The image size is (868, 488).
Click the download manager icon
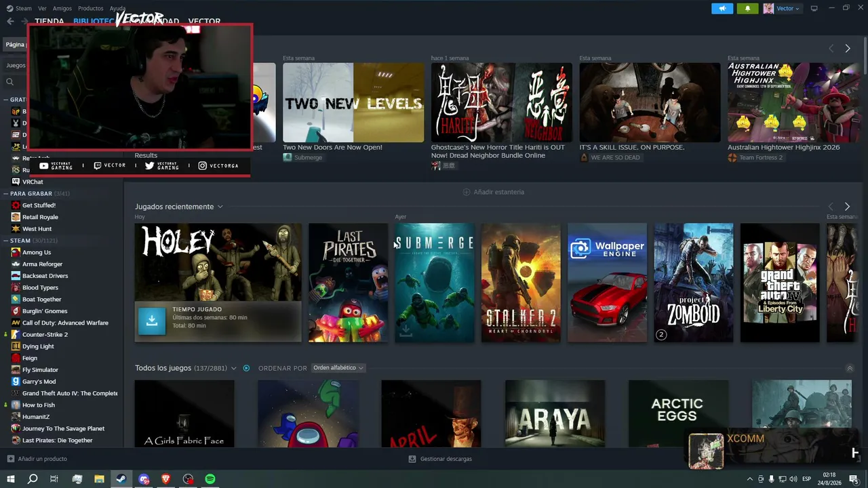point(412,459)
